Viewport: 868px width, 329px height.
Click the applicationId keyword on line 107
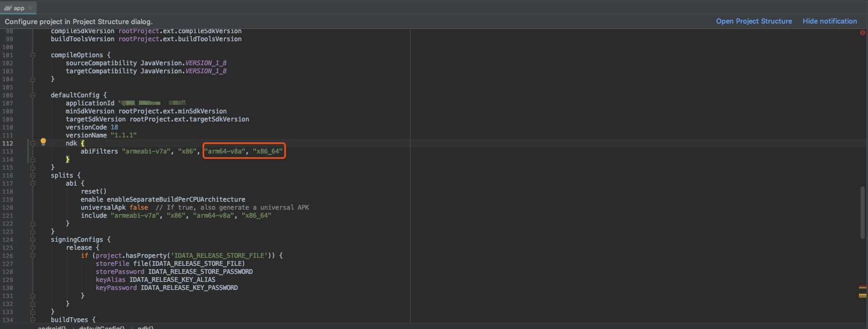pos(90,103)
